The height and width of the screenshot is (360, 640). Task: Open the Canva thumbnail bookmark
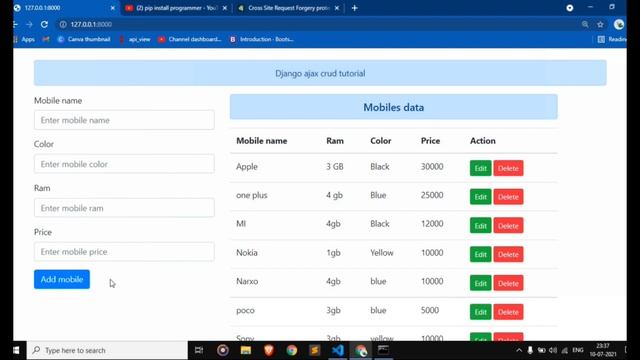coord(84,39)
